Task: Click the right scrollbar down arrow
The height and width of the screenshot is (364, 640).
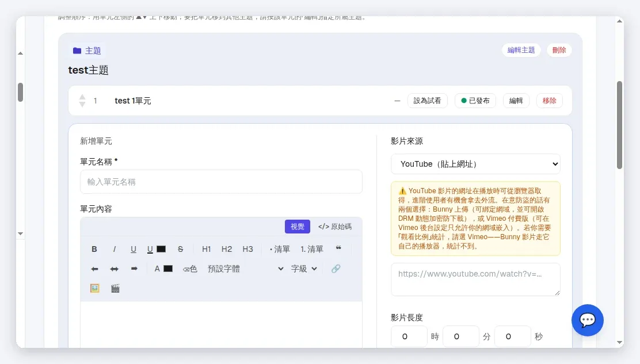Action: click(x=620, y=342)
